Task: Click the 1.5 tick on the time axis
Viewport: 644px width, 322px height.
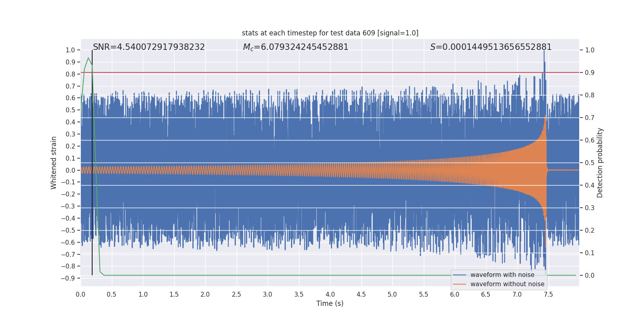Action: pos(174,295)
